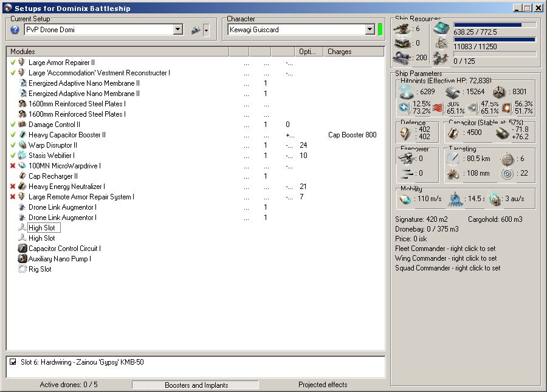Click the Cap Booster 800 charge cell
This screenshot has height=392, width=547.
pyautogui.click(x=353, y=135)
